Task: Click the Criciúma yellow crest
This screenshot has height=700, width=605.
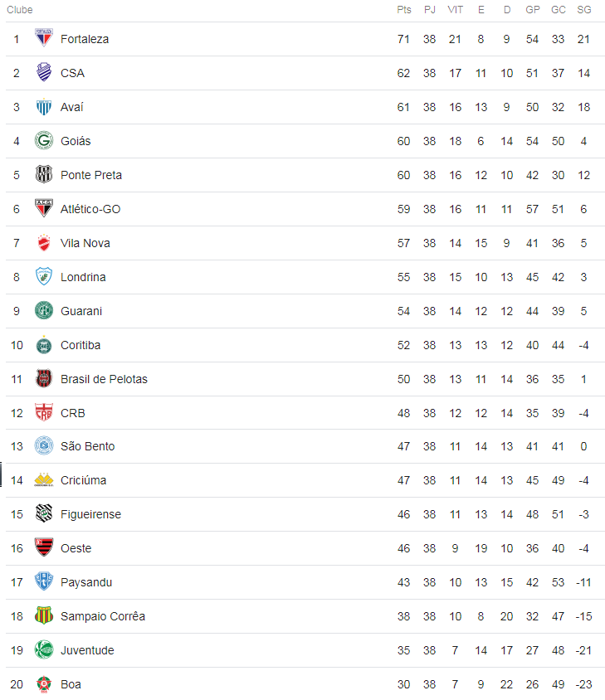Action: pos(44,479)
